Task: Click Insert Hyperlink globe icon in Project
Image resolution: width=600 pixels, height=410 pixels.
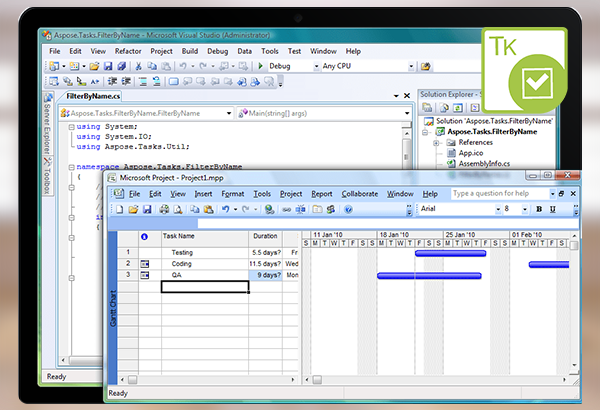Action: pos(269,209)
